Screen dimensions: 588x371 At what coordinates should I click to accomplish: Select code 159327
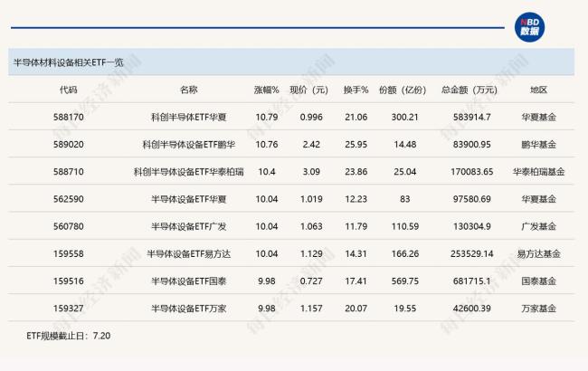point(68,309)
